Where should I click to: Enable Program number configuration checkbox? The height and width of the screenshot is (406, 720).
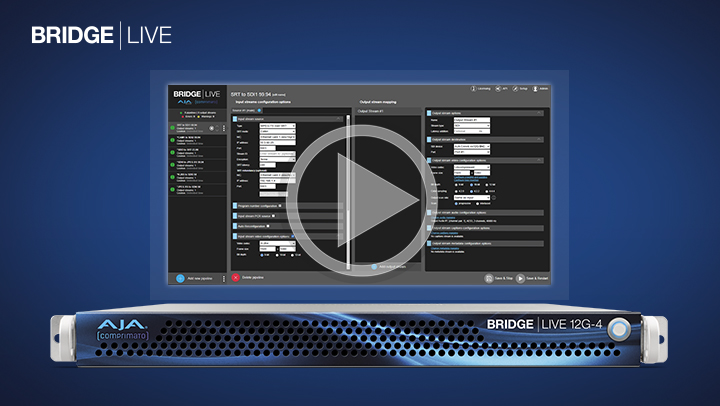coord(280,206)
